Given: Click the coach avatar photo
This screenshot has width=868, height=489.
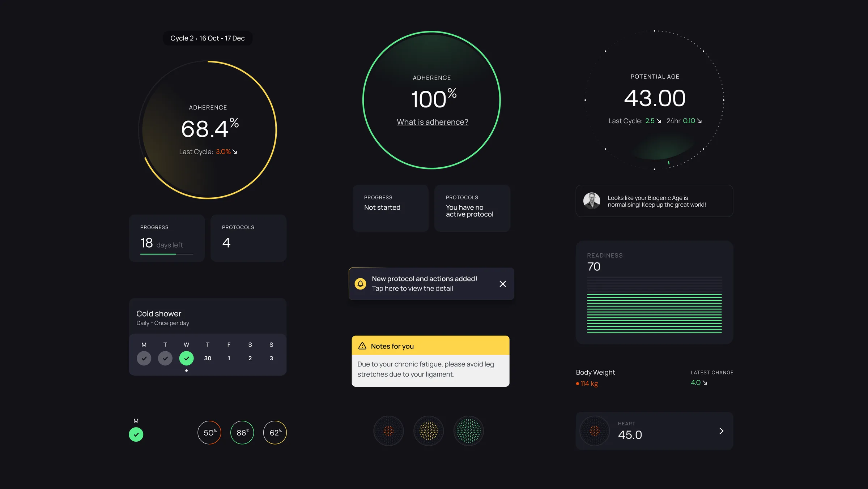Looking at the screenshot, I should pyautogui.click(x=592, y=201).
